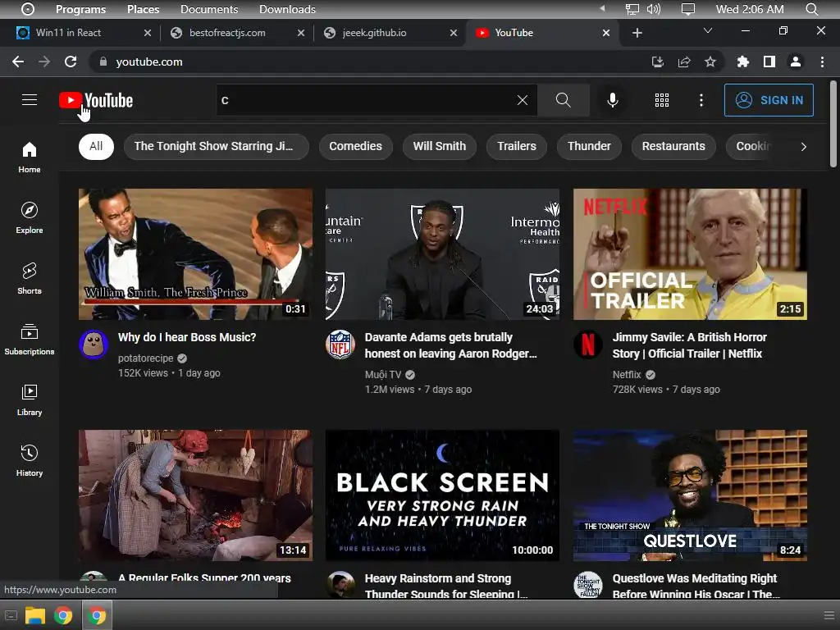The image size is (840, 630).
Task: Select the All filter chip
Action: pyautogui.click(x=96, y=146)
